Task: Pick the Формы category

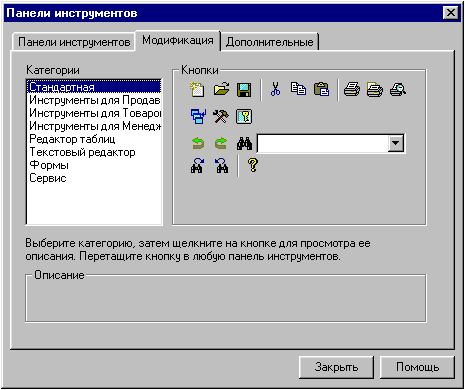Action: (x=94, y=165)
